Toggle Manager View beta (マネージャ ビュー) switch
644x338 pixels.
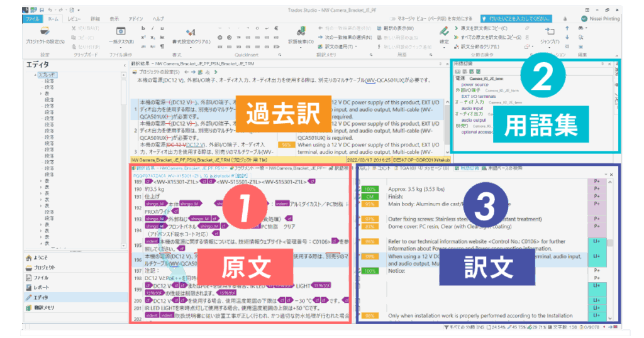pos(393,19)
